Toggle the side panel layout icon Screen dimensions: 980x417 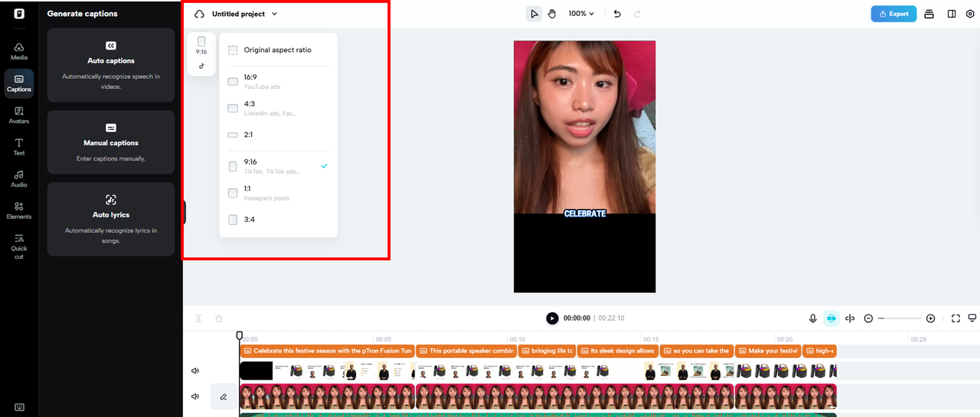(951, 14)
